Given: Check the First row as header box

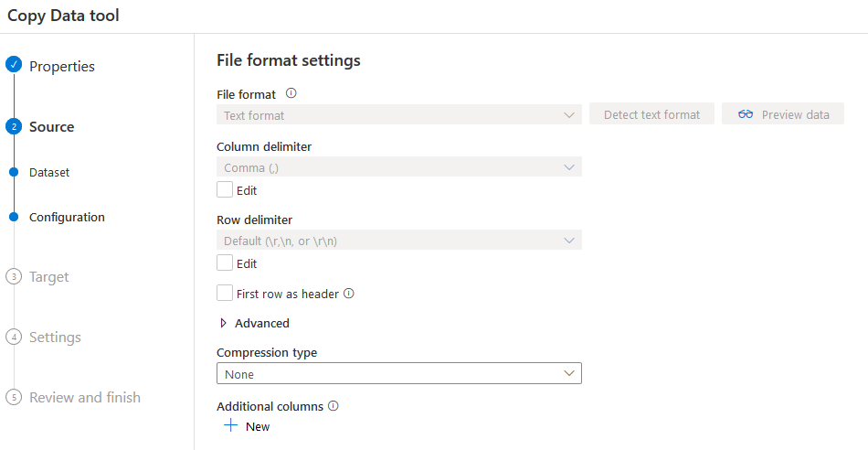Looking at the screenshot, I should click(225, 294).
